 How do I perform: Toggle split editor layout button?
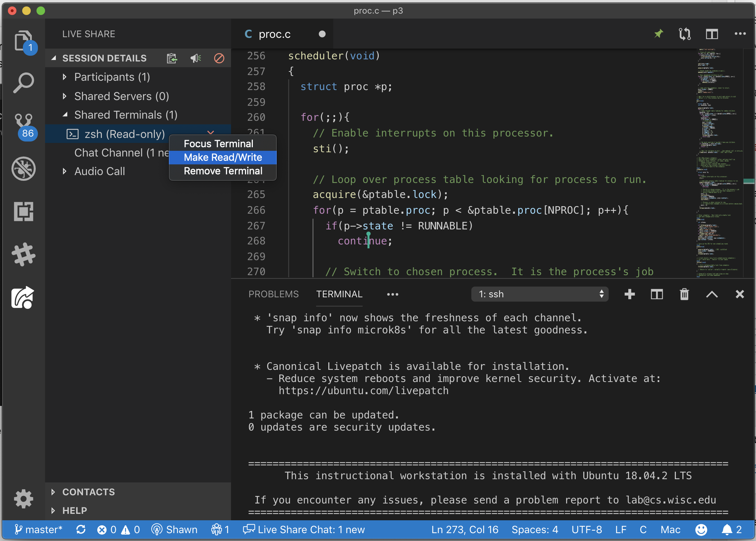[x=712, y=34]
